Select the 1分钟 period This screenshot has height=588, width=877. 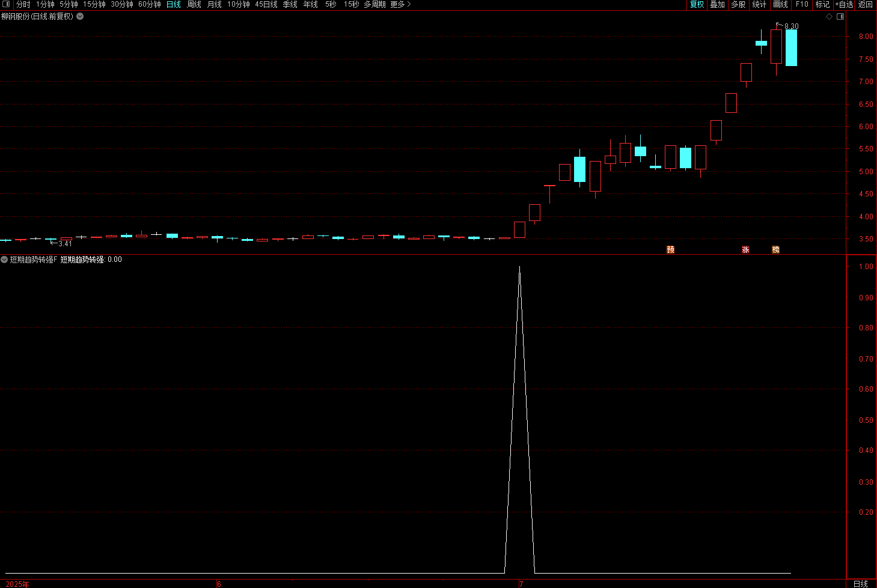tap(45, 4)
